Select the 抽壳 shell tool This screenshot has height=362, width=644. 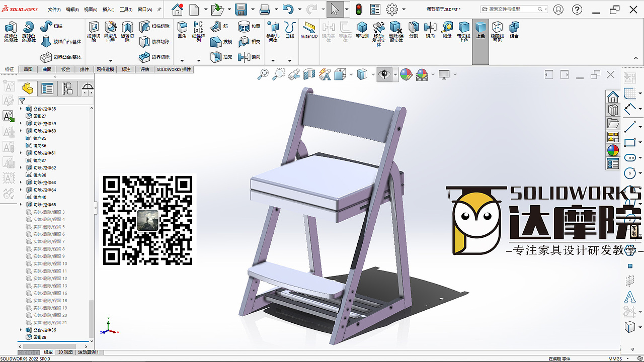tap(221, 57)
